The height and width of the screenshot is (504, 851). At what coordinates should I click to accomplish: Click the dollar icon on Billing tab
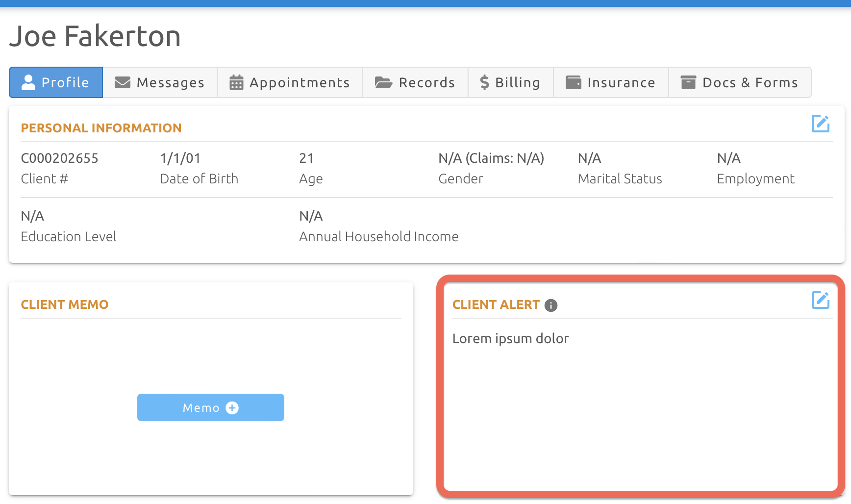click(484, 82)
